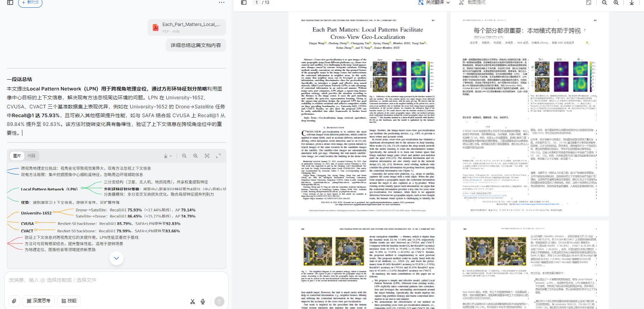Screen dimensions: 644x309
Task: Click the scissors screenshot icon in input
Action: 192,301
